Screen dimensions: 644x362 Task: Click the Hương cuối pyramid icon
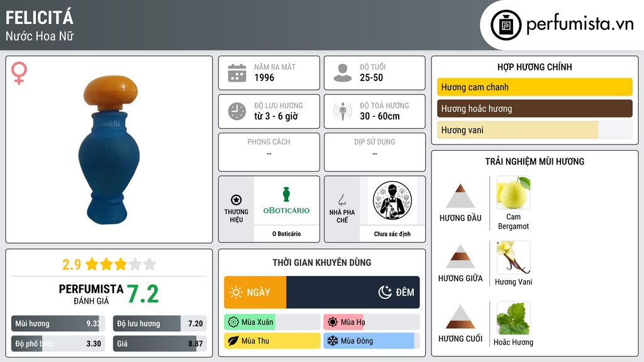click(460, 317)
